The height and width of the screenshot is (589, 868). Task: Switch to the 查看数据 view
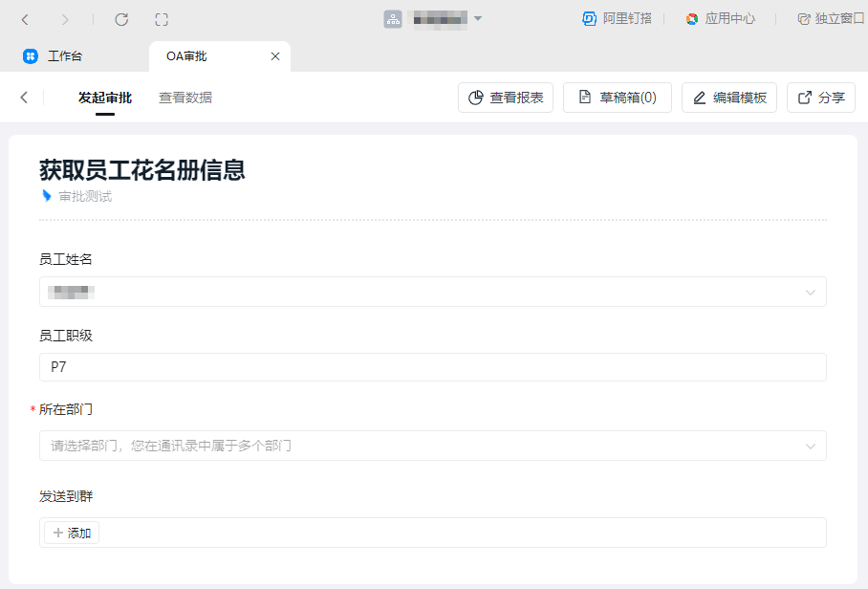pos(186,97)
